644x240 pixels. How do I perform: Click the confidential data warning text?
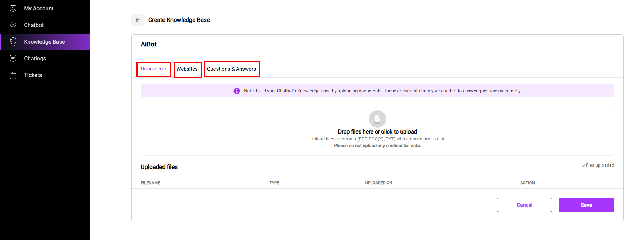377,146
